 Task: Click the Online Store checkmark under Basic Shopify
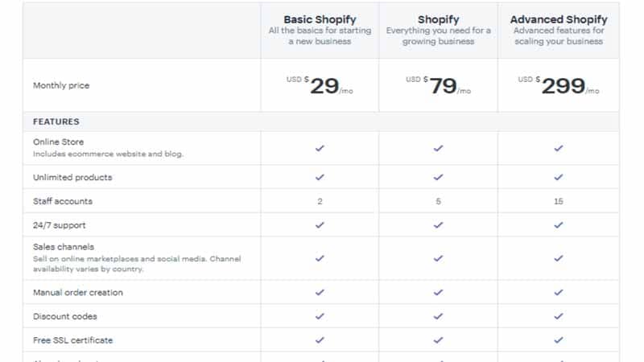pyautogui.click(x=320, y=148)
